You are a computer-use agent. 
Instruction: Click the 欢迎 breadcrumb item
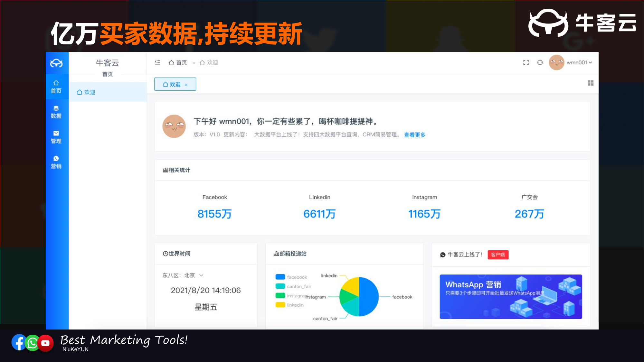[209, 62]
